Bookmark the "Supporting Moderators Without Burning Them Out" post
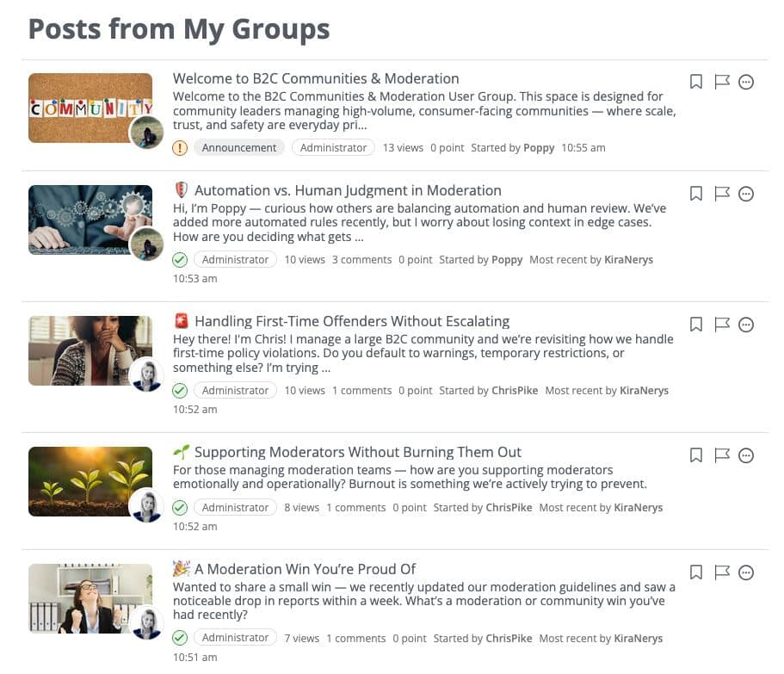The width and height of the screenshot is (784, 674). click(696, 455)
